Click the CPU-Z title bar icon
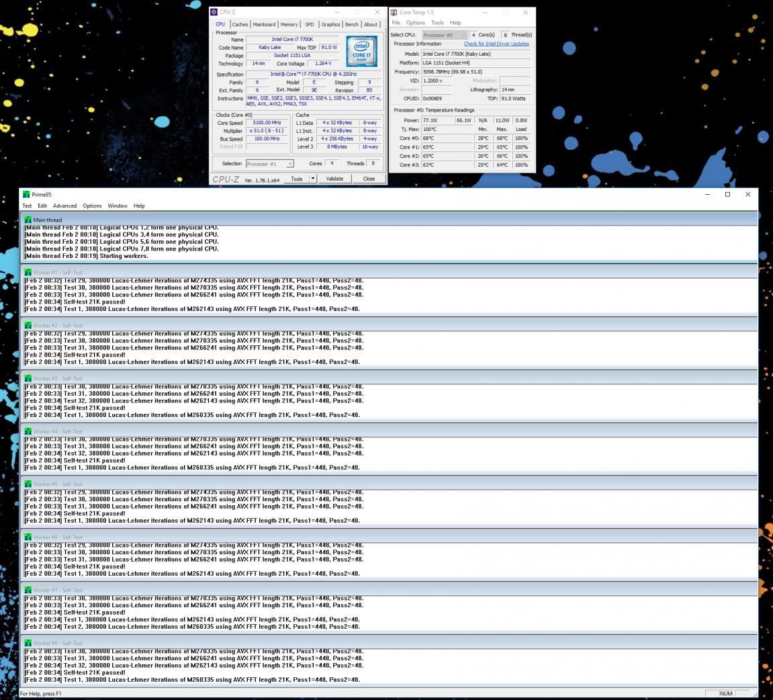 pos(214,12)
